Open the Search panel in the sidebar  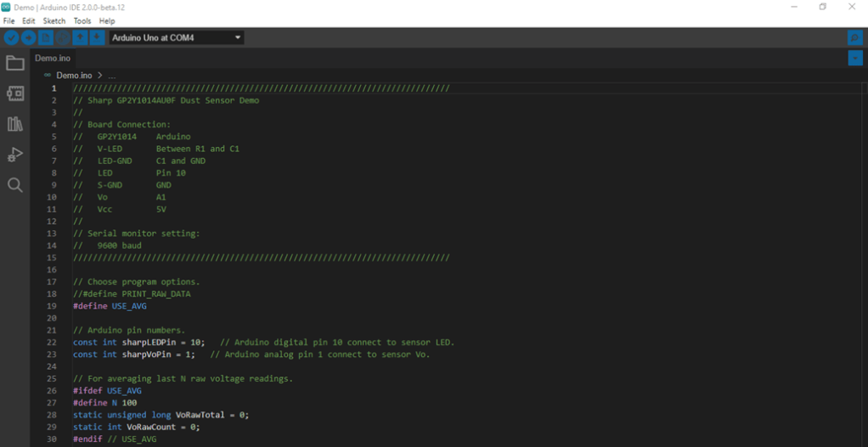point(14,185)
